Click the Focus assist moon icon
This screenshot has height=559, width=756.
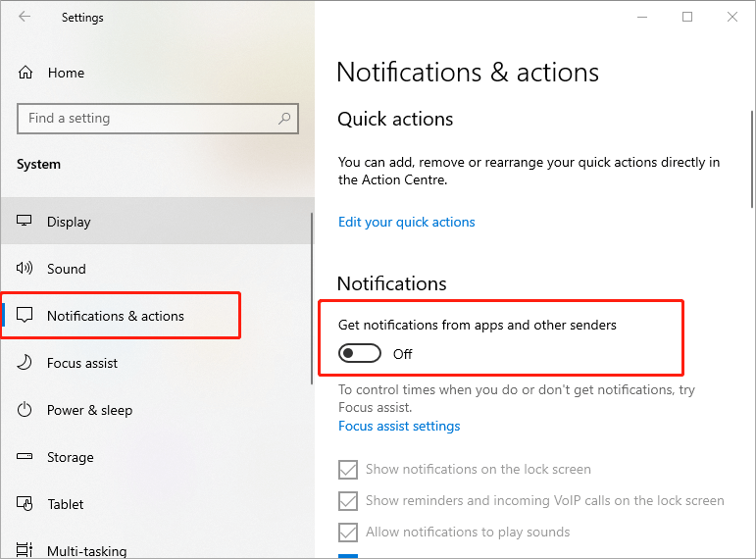point(25,363)
